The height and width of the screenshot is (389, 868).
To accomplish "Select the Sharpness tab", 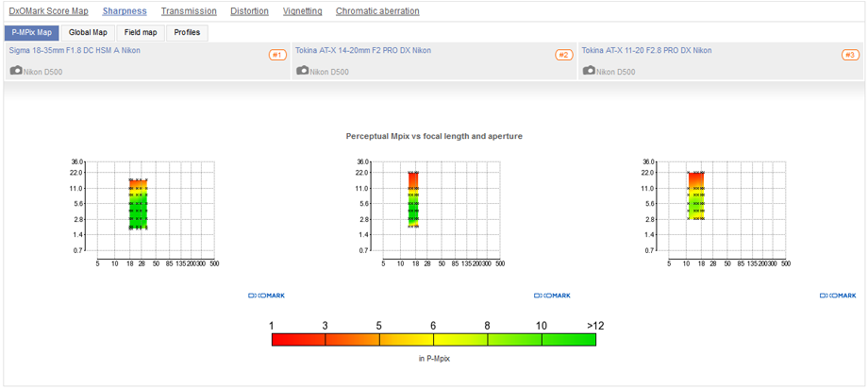I will pos(125,11).
